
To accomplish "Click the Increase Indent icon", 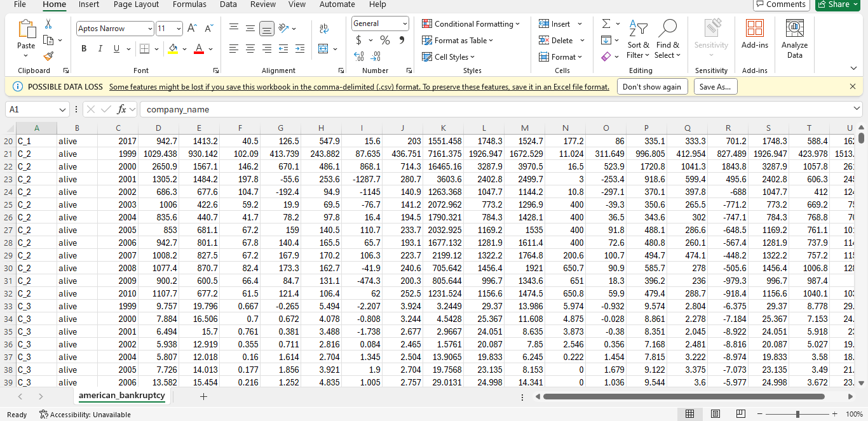I will pyautogui.click(x=299, y=49).
